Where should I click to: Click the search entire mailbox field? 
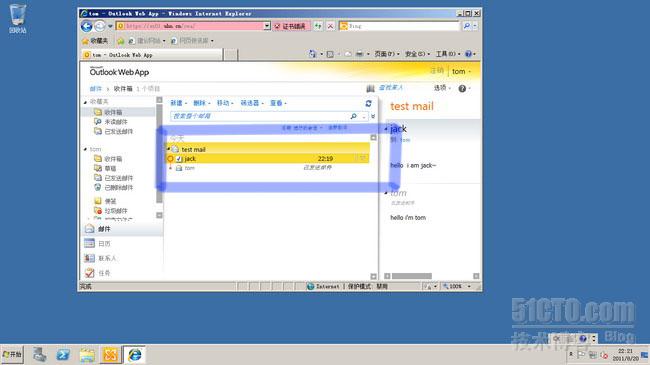(259, 116)
